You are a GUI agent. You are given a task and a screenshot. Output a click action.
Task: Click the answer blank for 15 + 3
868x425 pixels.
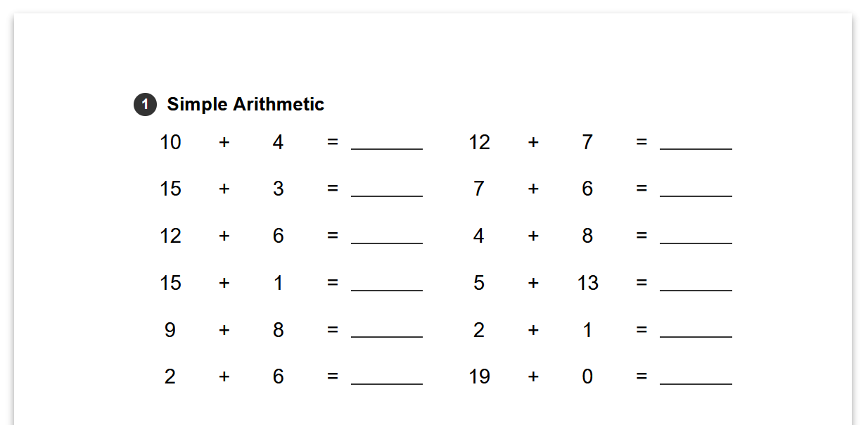tap(386, 189)
